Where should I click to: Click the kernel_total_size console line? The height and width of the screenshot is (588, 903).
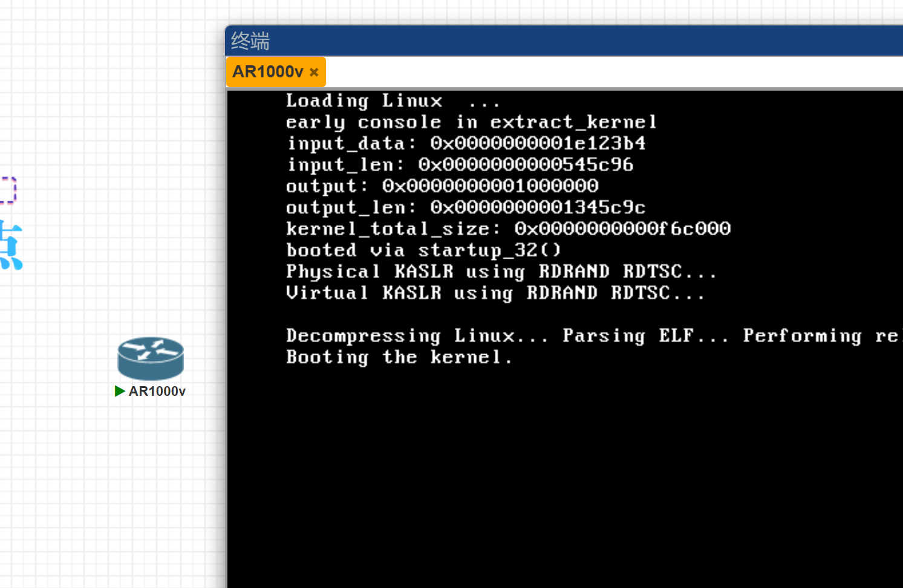click(508, 228)
